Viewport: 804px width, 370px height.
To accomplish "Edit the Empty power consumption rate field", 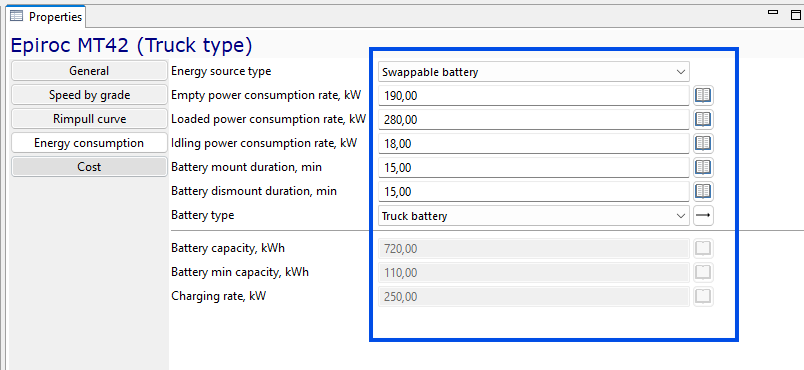I will click(534, 95).
